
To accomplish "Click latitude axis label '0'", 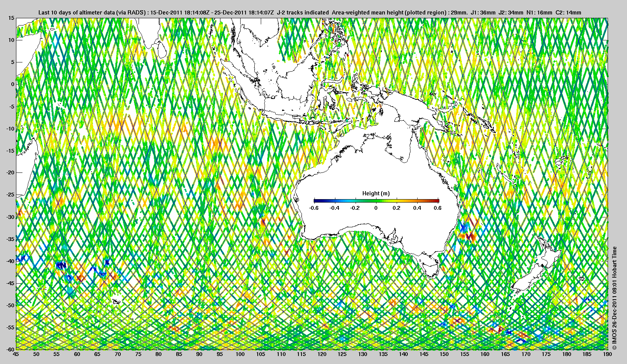I will coord(13,84).
